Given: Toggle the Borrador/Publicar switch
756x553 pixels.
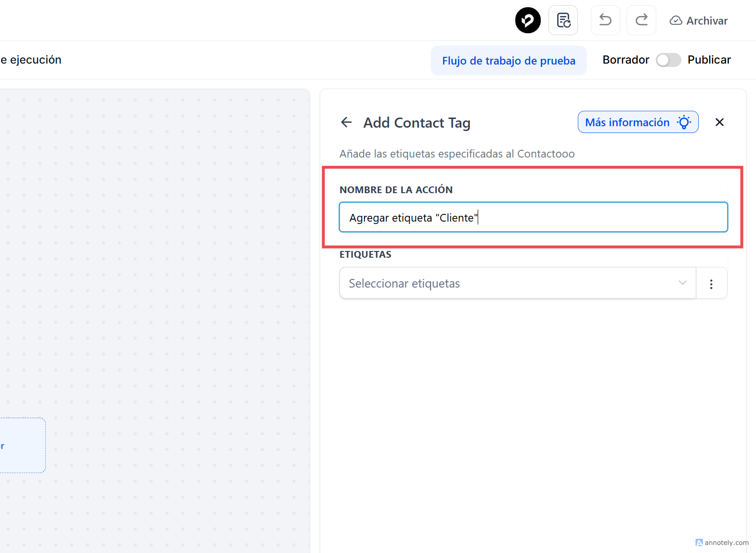Looking at the screenshot, I should (x=668, y=60).
